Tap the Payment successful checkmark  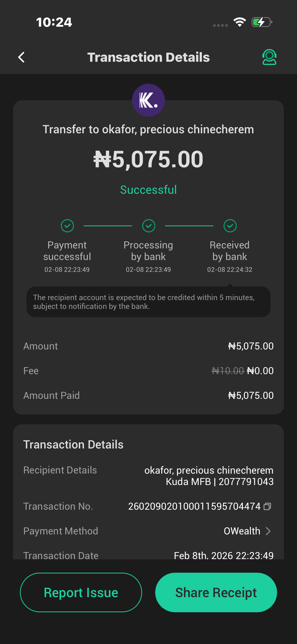(x=67, y=226)
